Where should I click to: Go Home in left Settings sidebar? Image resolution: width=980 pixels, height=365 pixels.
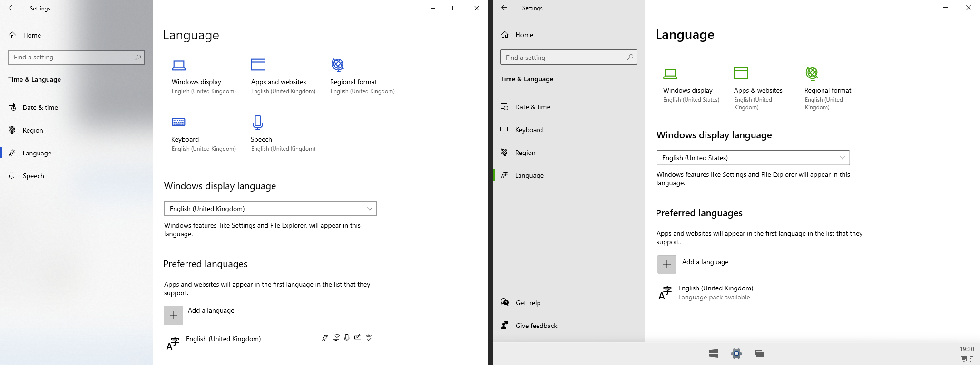click(76, 35)
